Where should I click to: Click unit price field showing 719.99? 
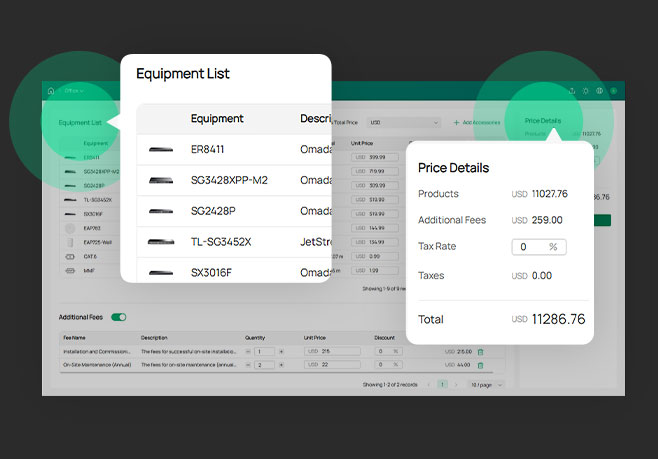[x=375, y=171]
